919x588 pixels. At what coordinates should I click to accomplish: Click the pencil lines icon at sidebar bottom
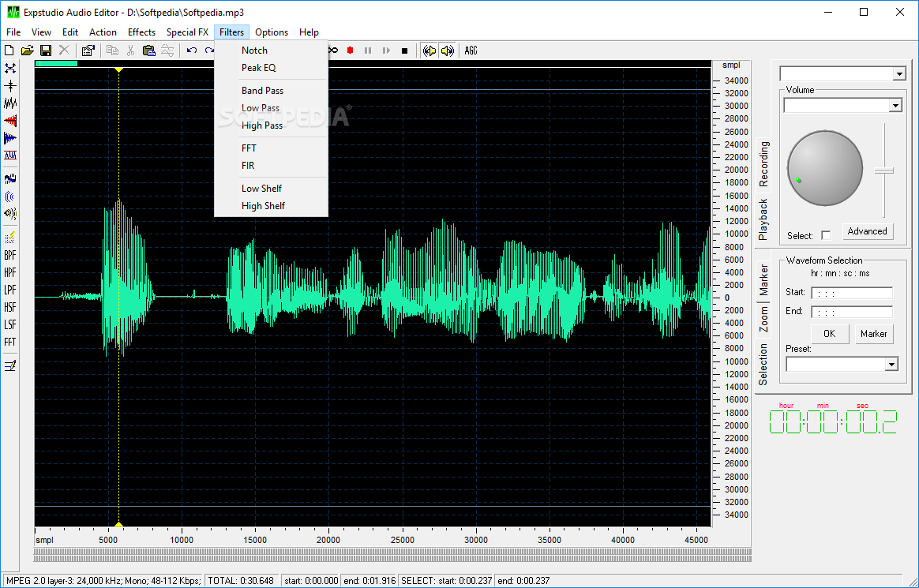[x=10, y=366]
